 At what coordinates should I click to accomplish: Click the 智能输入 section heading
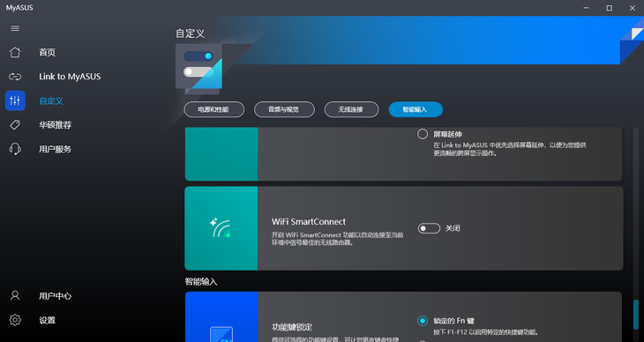[201, 282]
